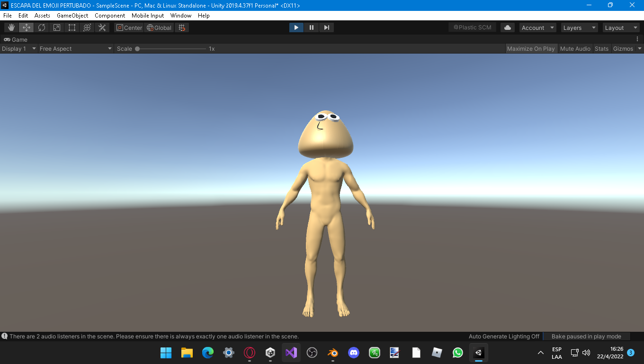Open volume control in system tray
The image size is (644, 364).
coord(586,353)
